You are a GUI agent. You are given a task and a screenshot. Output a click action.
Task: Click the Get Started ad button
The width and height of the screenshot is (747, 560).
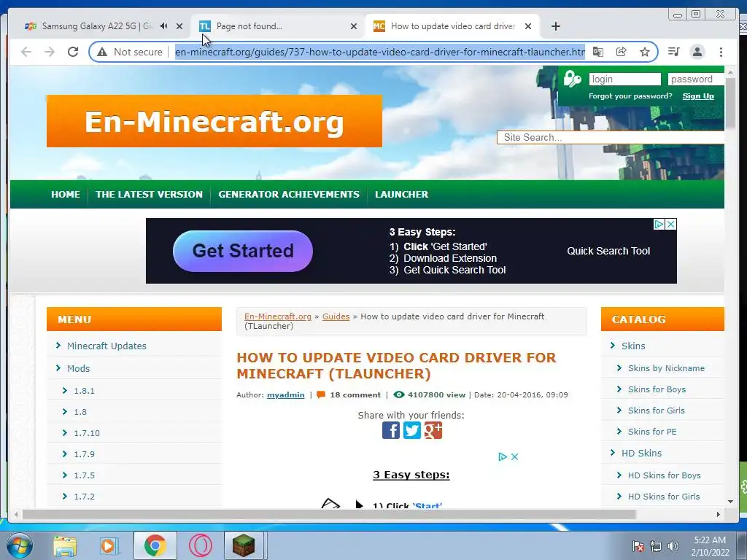point(243,251)
